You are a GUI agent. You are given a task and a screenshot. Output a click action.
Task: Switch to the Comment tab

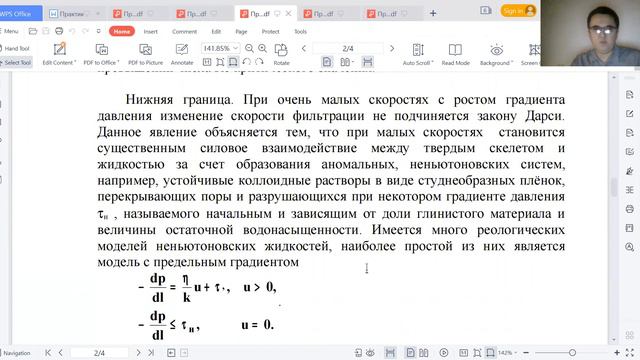tap(184, 31)
